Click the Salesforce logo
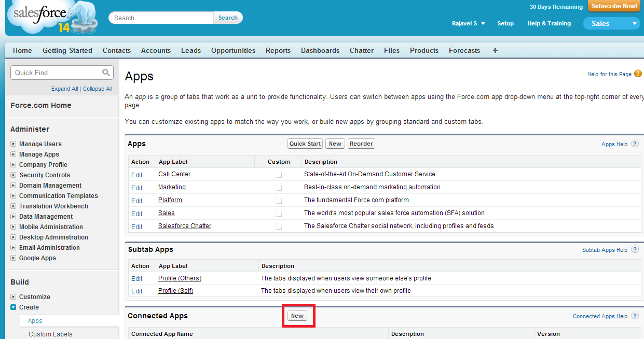Screen dimensions: 644x339 pos(51,17)
